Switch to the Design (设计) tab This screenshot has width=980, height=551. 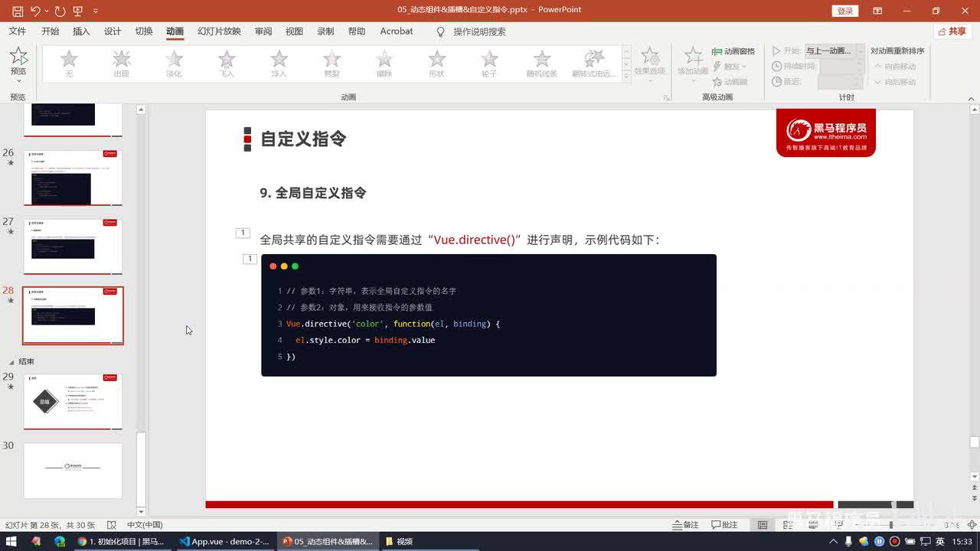113,31
